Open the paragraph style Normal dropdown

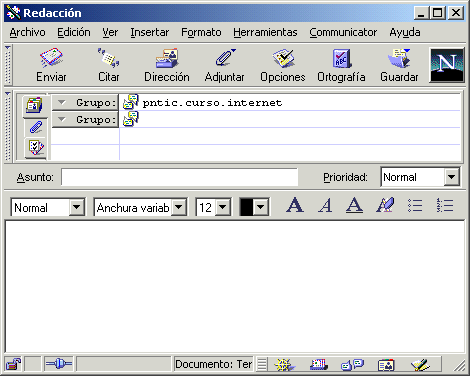coord(76,207)
